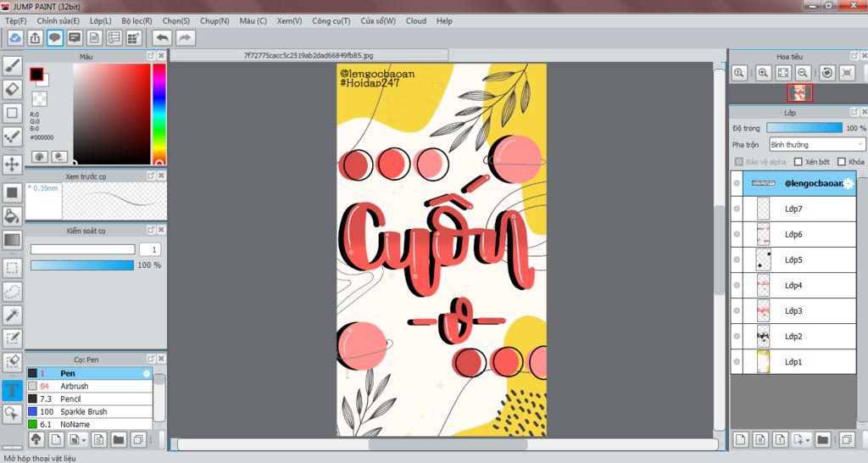The image size is (868, 463).
Task: Click the brush opacity 100 % slider
Action: (82, 265)
